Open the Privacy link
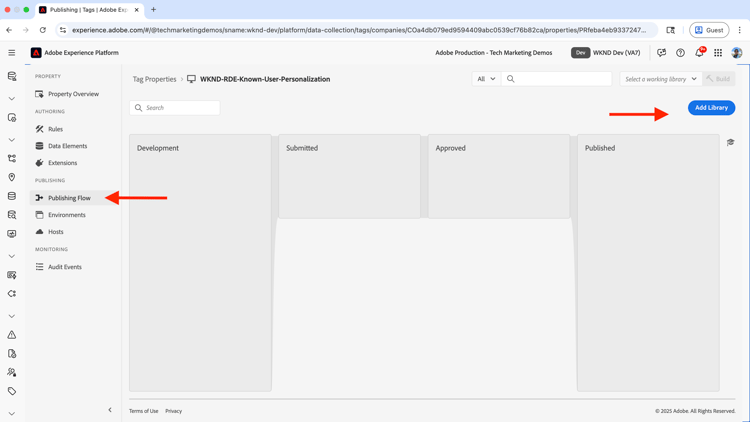The height and width of the screenshot is (422, 750). [x=174, y=411]
